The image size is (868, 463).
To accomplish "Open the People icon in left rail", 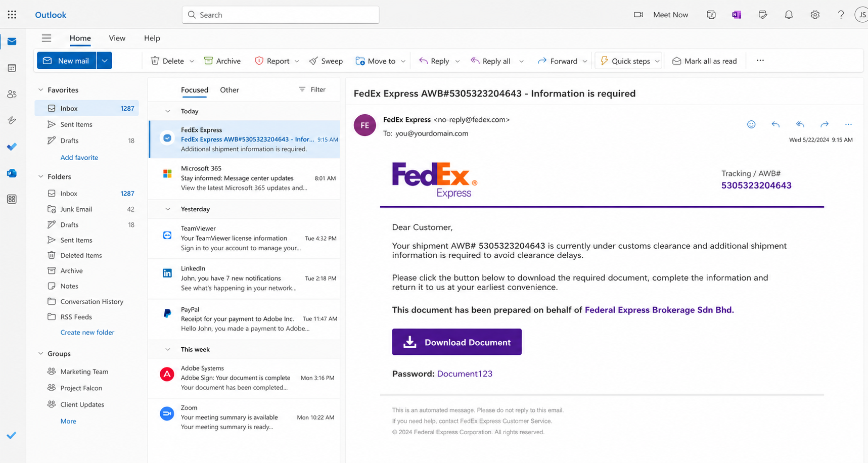I will coord(12,94).
